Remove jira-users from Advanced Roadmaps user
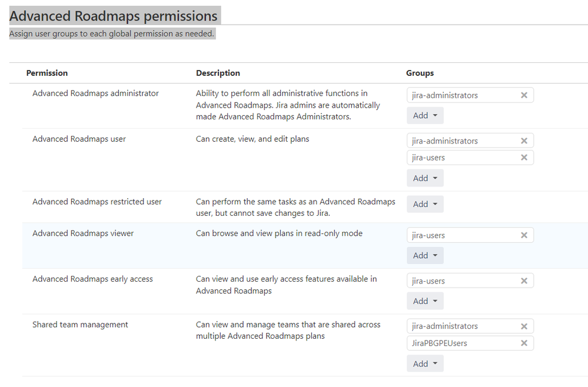Screen dimensions: 588x387 (x=524, y=158)
